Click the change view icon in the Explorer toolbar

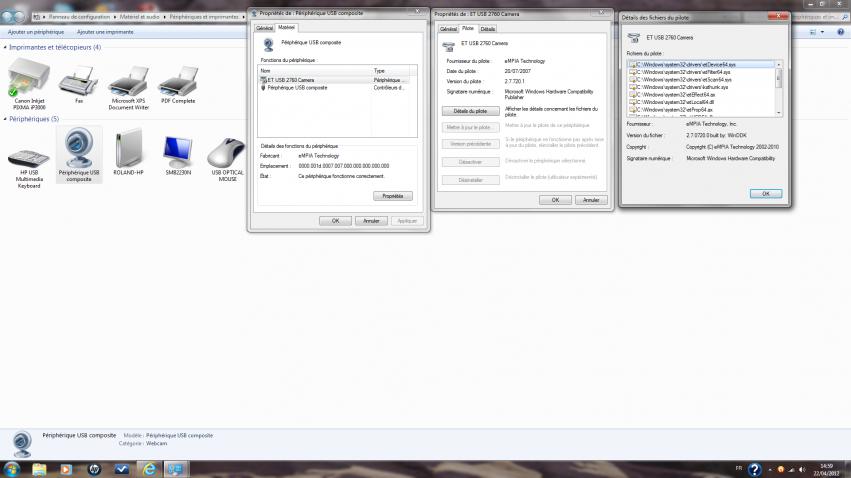click(x=813, y=32)
